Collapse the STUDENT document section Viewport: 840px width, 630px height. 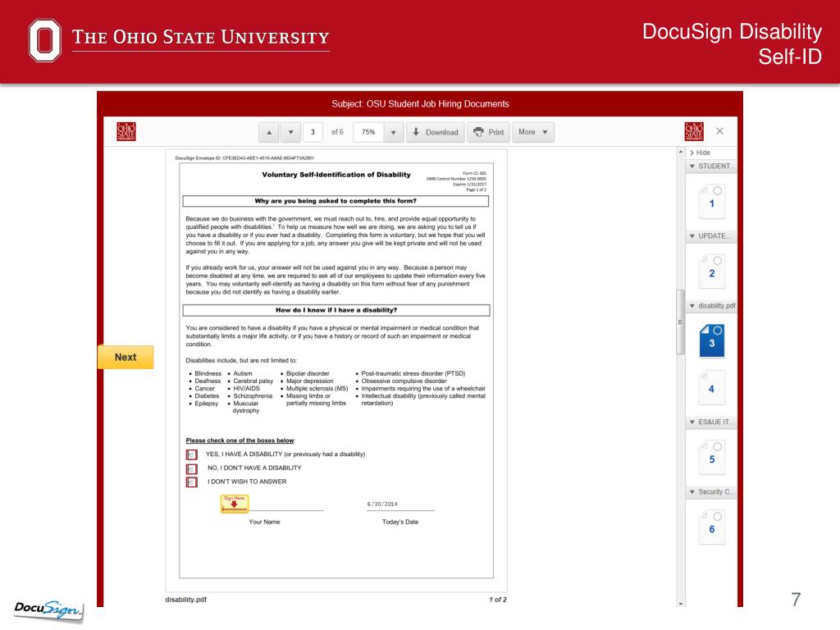click(x=712, y=166)
